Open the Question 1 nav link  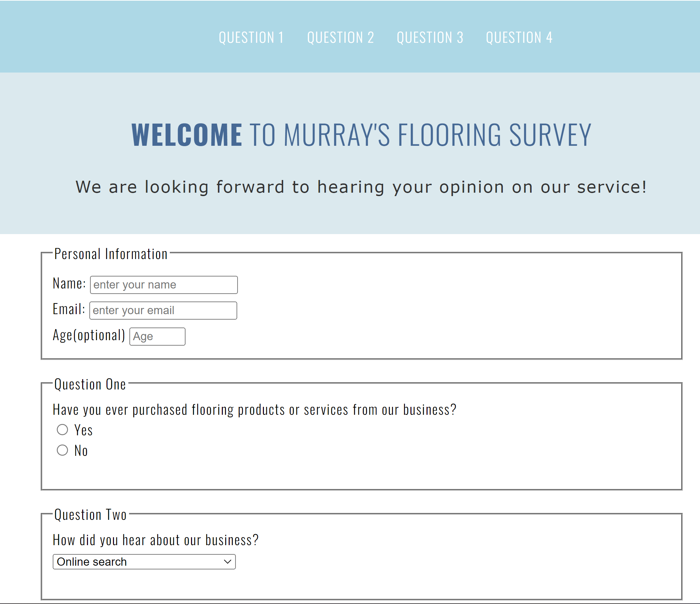pos(251,37)
